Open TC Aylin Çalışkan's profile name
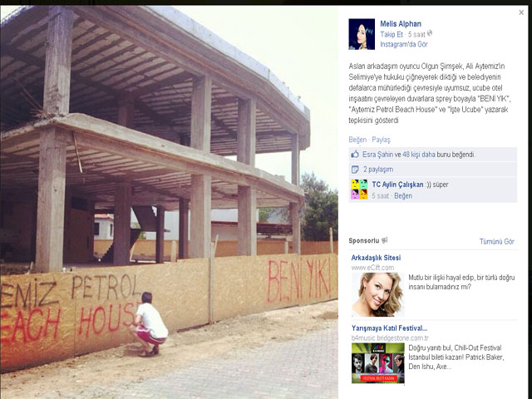The height and width of the screenshot is (399, 532). pos(397,185)
